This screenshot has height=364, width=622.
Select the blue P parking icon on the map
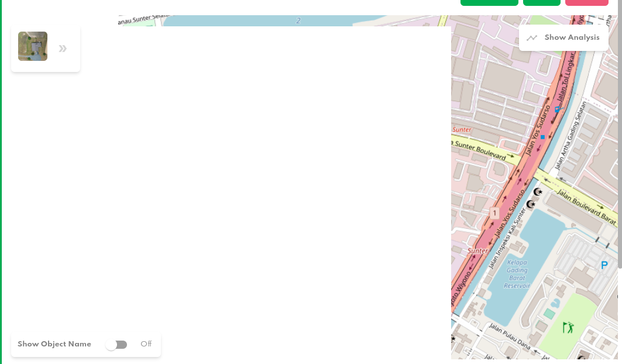604,265
